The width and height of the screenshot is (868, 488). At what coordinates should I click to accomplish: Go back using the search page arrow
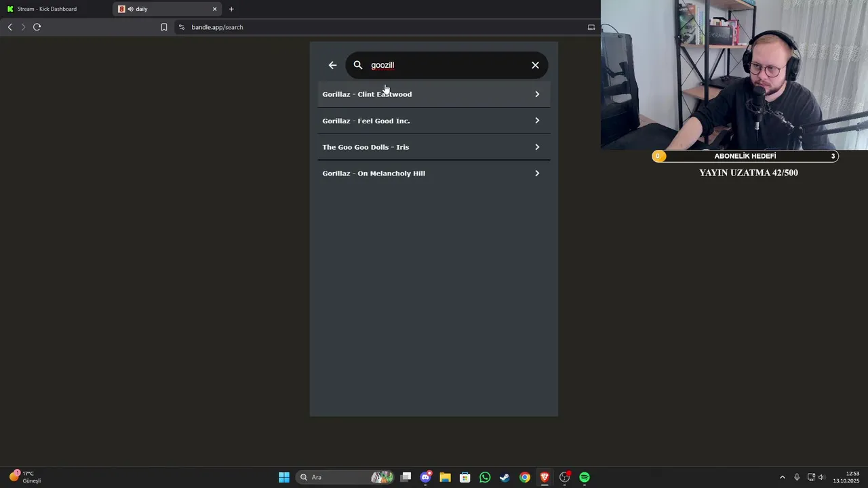click(332, 65)
